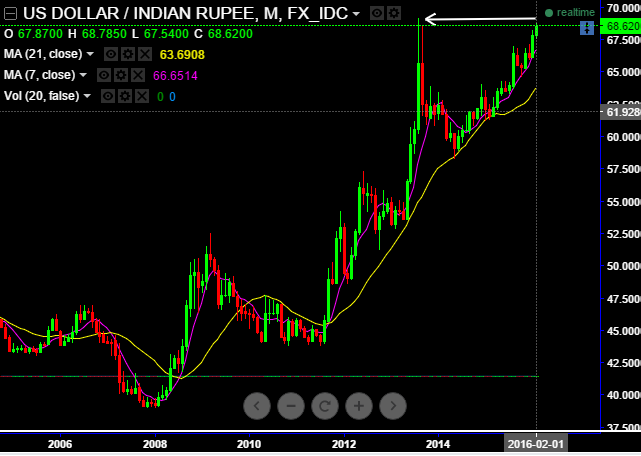
Task: Click the close value 68.6200
Action: click(x=230, y=34)
